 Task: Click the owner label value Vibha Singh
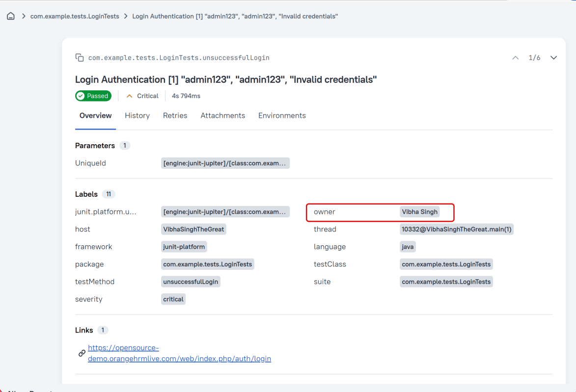coord(419,212)
